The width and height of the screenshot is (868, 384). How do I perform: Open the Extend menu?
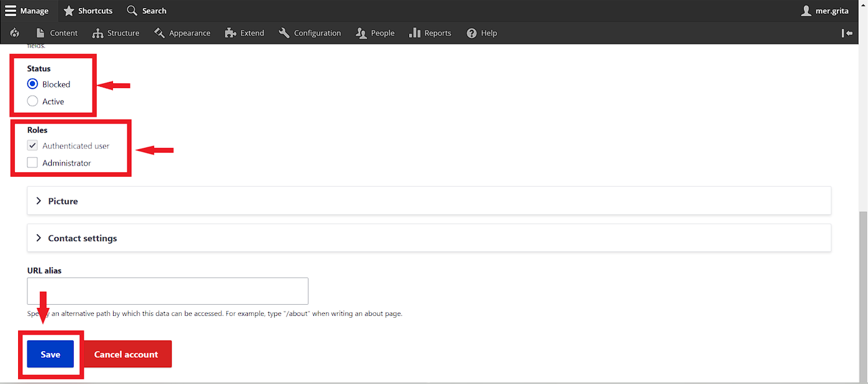tap(245, 33)
